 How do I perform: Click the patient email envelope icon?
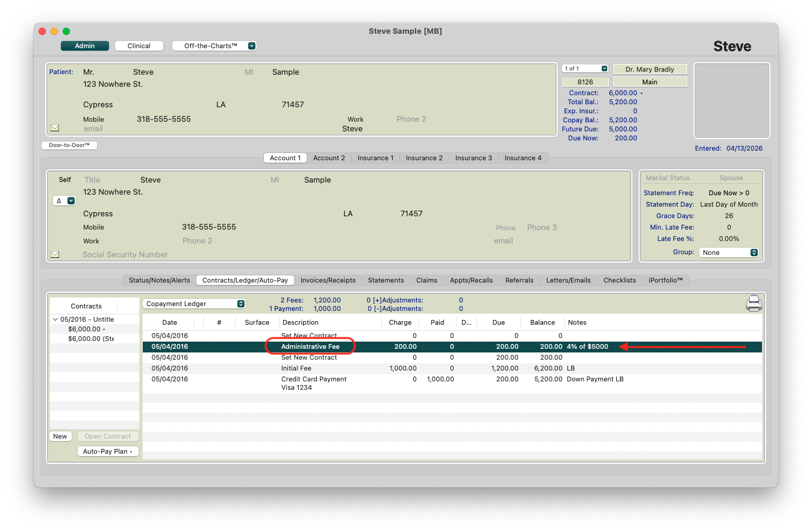pos(55,128)
